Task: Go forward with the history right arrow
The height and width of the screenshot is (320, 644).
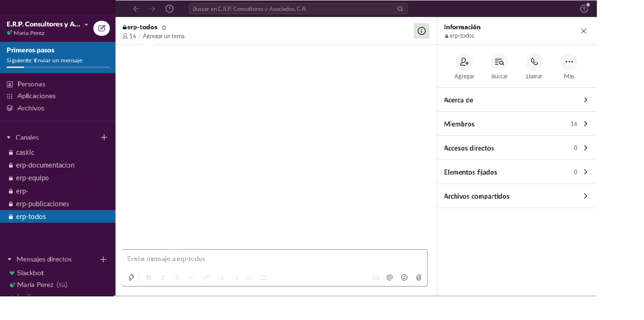Action: 152,8
